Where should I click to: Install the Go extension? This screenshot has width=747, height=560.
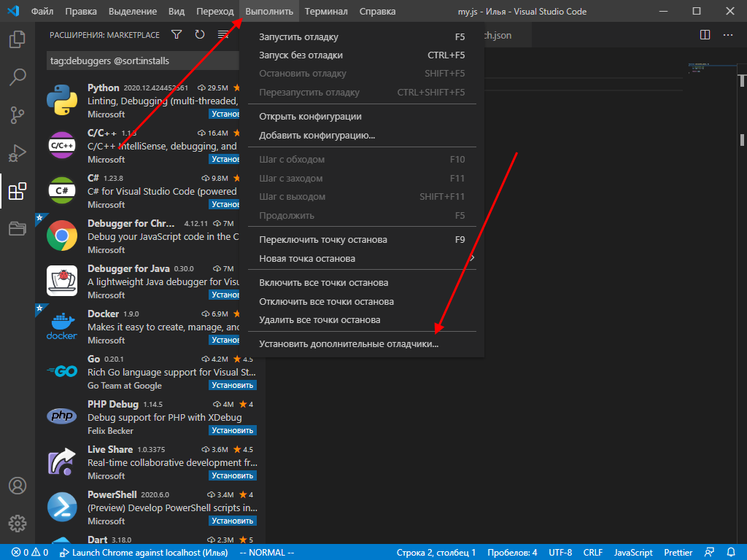(x=232, y=385)
